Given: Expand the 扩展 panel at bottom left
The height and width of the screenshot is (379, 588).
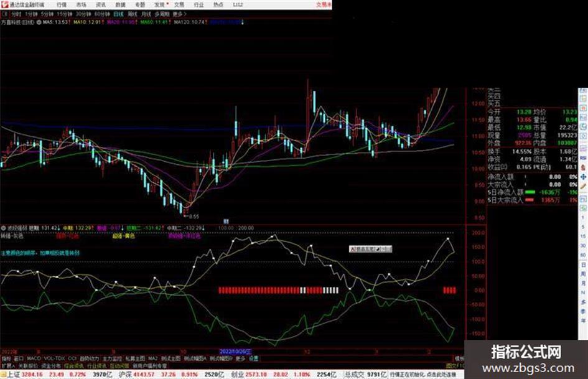Looking at the screenshot, I should tap(7, 365).
